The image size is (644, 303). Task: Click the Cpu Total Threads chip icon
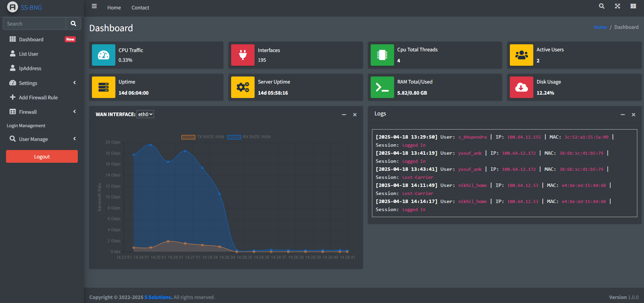coord(382,55)
